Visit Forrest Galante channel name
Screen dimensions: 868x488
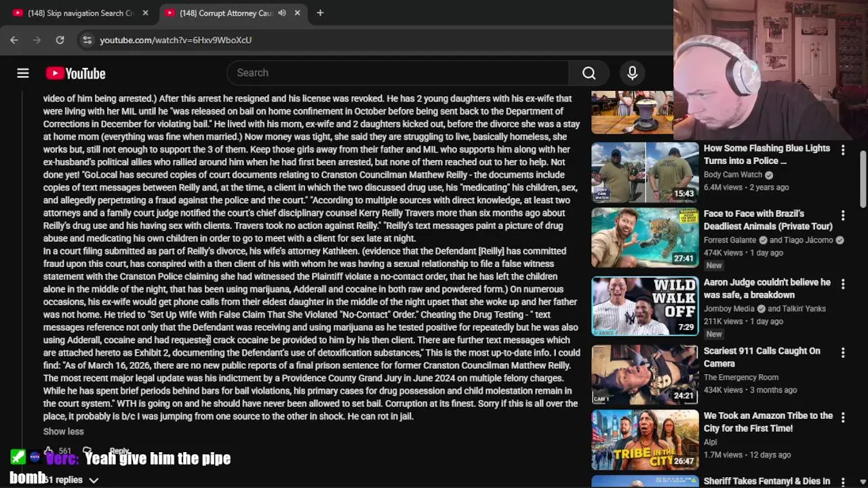coord(730,240)
